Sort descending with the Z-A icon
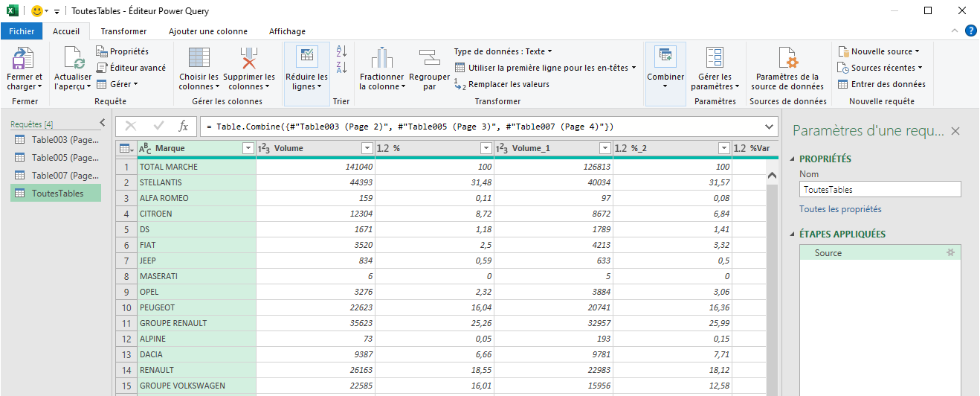The image size is (980, 396). click(342, 68)
